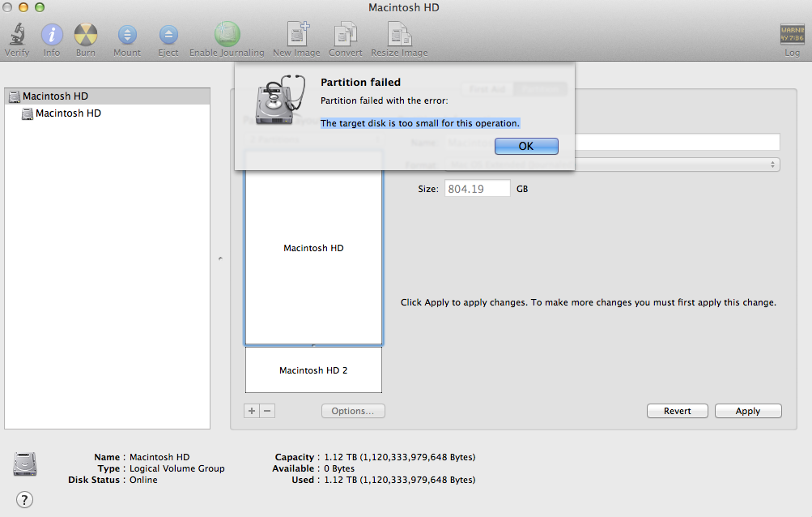Dismiss the Partition failed dialog with OK
Screen dimensions: 812x517
(x=526, y=146)
